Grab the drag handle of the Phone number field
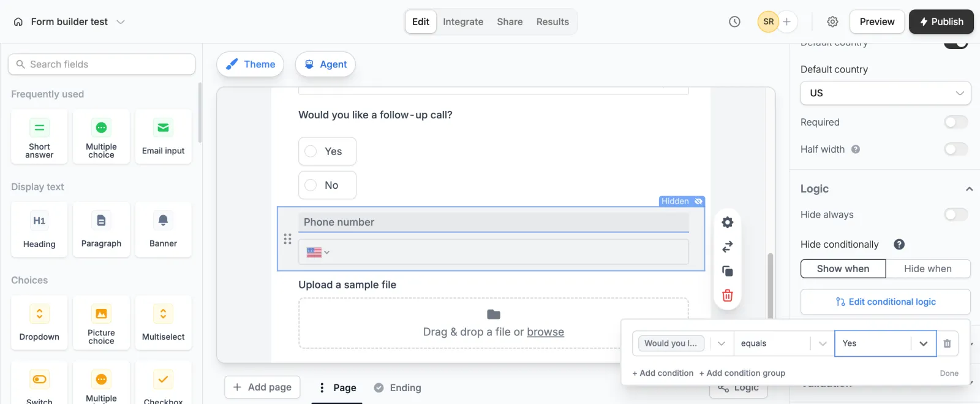Viewport: 980px width, 404px height. [287, 239]
